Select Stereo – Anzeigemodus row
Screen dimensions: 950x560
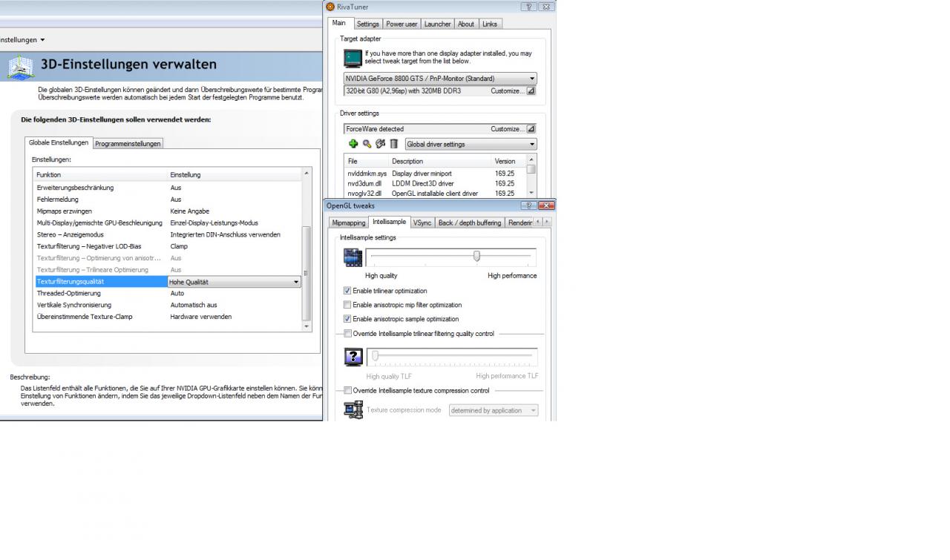tap(168, 234)
